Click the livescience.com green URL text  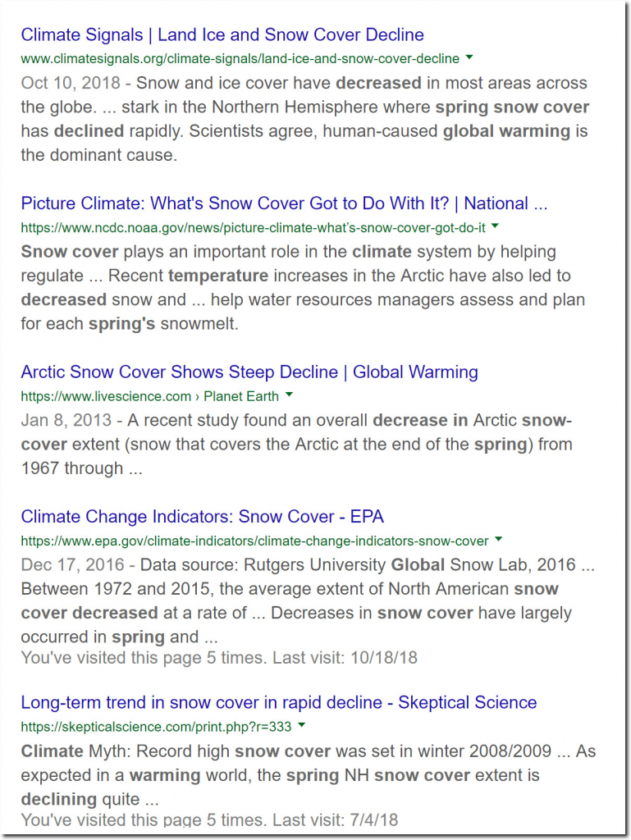(106, 396)
